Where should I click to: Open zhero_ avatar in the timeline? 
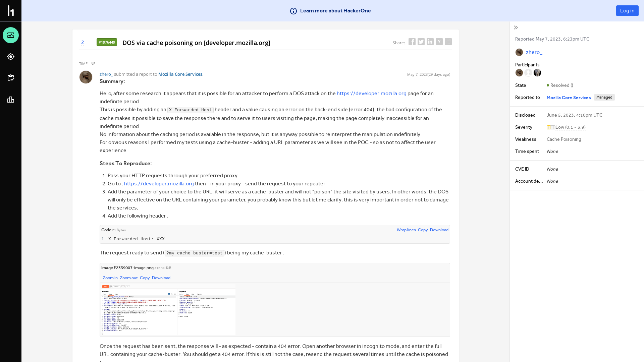click(x=86, y=77)
